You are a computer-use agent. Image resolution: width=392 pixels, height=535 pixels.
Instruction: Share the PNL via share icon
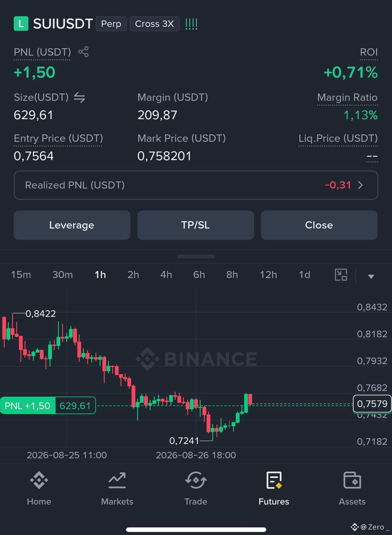(83, 52)
